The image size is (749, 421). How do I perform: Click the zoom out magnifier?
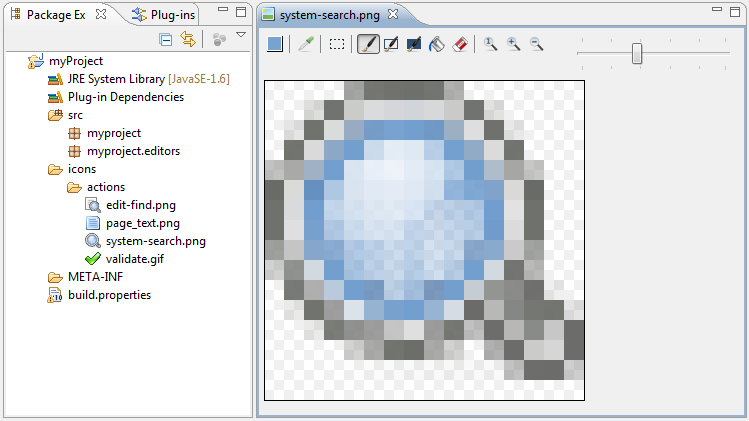tap(536, 44)
